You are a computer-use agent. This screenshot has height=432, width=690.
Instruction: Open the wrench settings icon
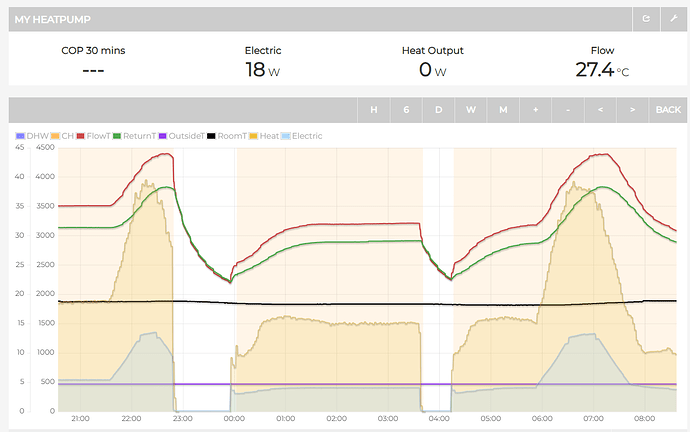coord(673,19)
